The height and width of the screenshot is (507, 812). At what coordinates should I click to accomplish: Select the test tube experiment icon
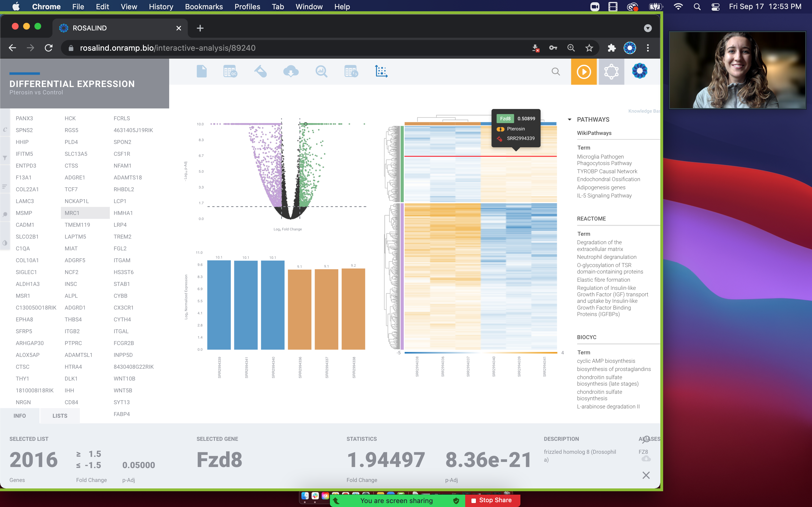(x=261, y=72)
